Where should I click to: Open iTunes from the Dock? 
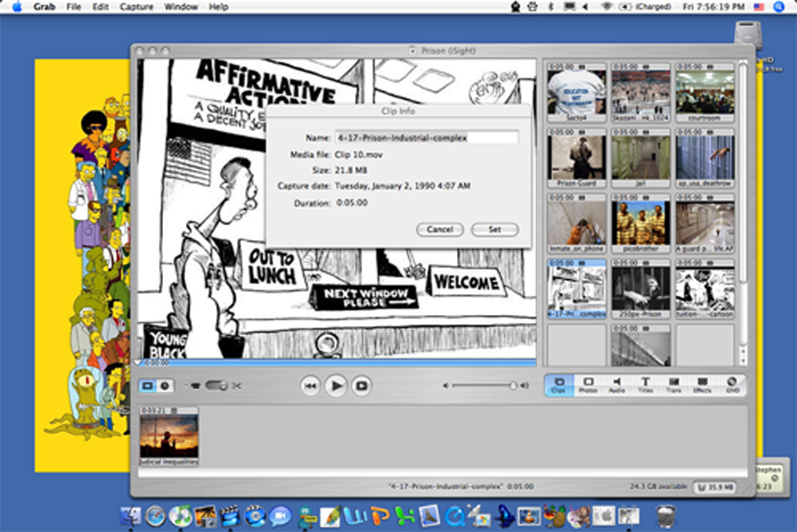click(x=181, y=516)
